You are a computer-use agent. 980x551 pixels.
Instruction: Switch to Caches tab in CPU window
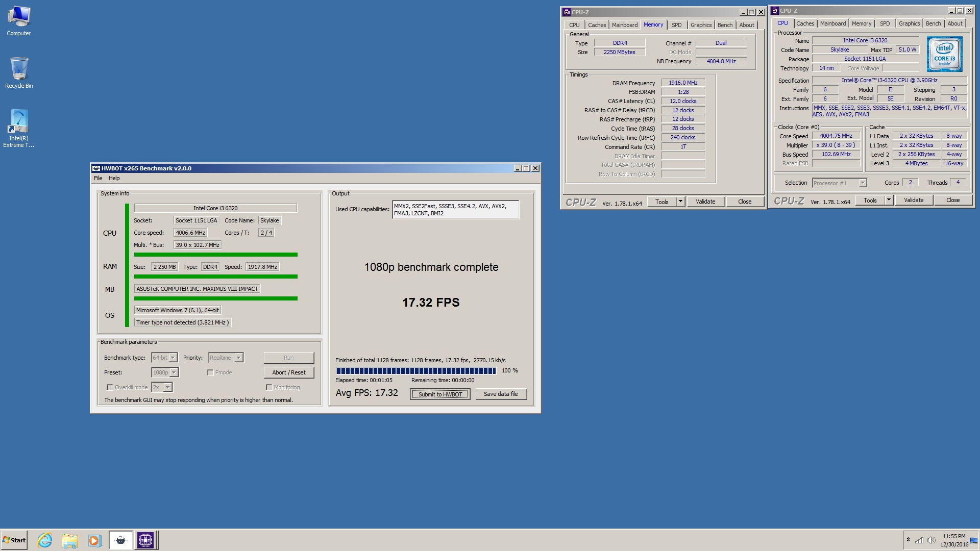[805, 23]
